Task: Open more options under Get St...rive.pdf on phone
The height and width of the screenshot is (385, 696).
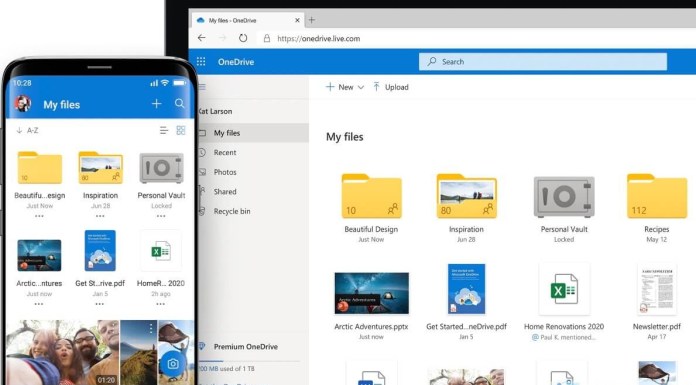Action: coord(99,304)
